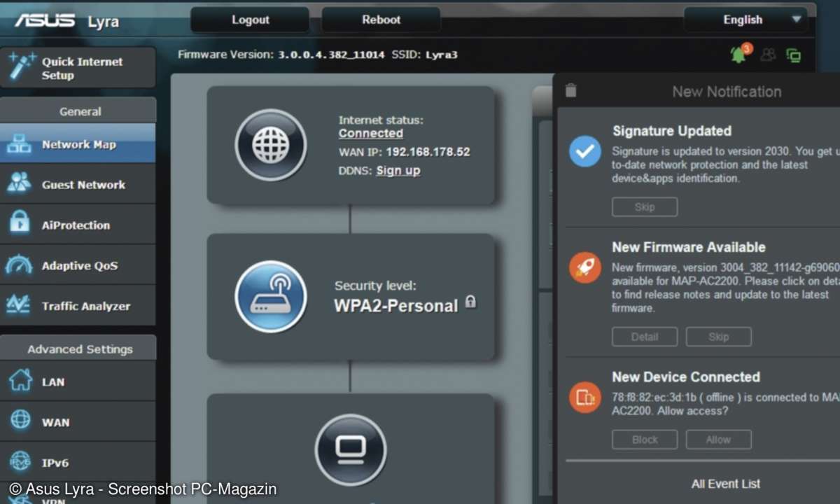Open WAN advanced settings

click(x=78, y=422)
